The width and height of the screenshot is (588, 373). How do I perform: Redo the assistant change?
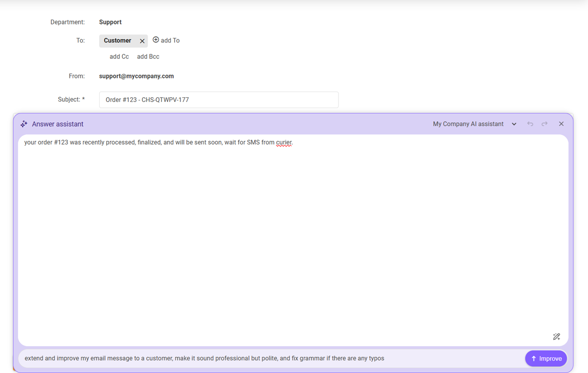544,124
